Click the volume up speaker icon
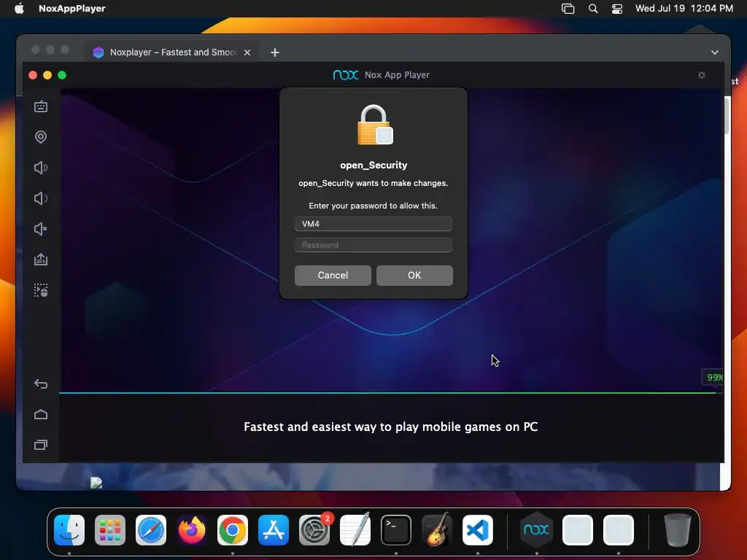Image resolution: width=747 pixels, height=560 pixels. coord(41,168)
